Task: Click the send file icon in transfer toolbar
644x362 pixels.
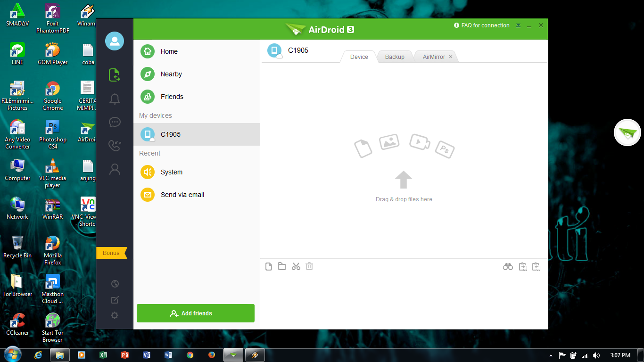Action: (269, 266)
